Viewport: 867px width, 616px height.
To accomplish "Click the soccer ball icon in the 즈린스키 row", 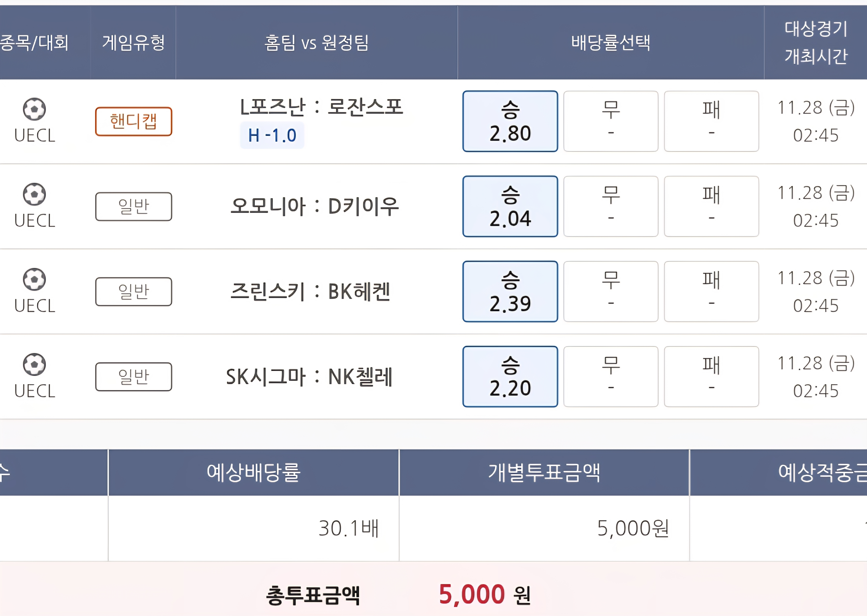I will pos(35,280).
